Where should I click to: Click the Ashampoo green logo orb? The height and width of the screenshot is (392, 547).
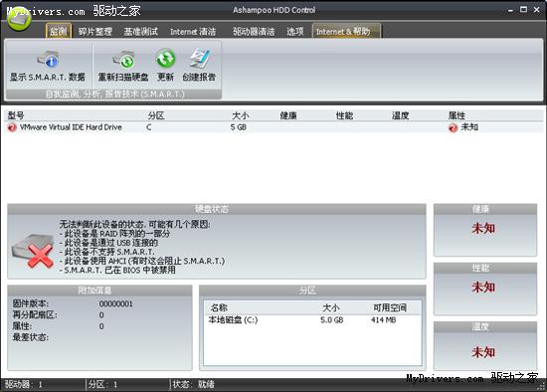(20, 18)
